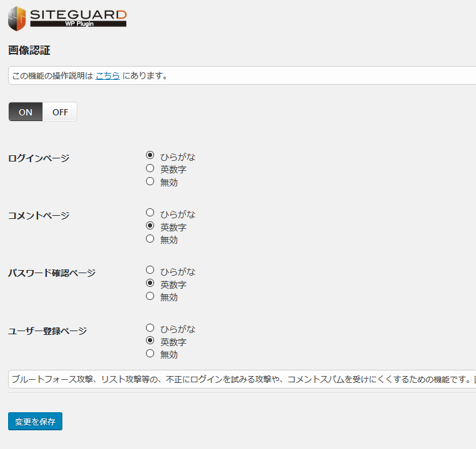Select 英数字 for ログインページ
Screen dimensions: 476x449
(150, 168)
